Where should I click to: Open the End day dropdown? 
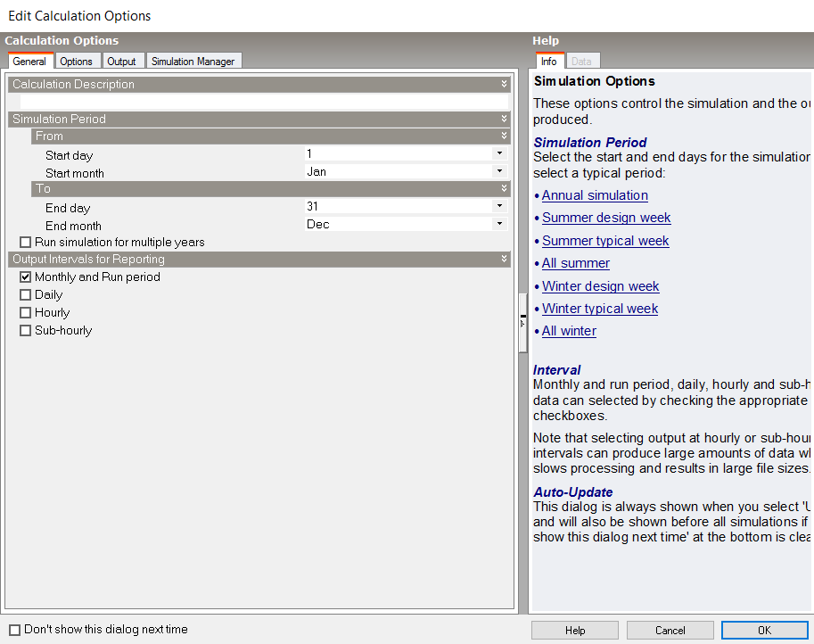click(499, 206)
